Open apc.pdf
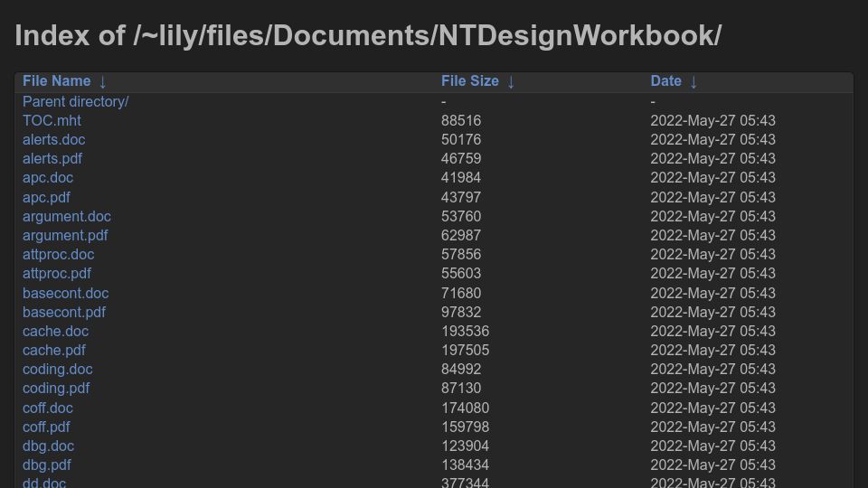Image resolution: width=868 pixels, height=488 pixels. [46, 198]
